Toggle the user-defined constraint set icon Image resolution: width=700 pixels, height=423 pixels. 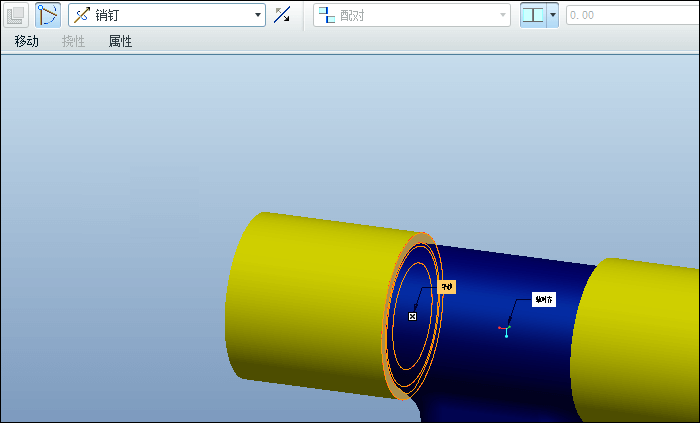[16, 15]
